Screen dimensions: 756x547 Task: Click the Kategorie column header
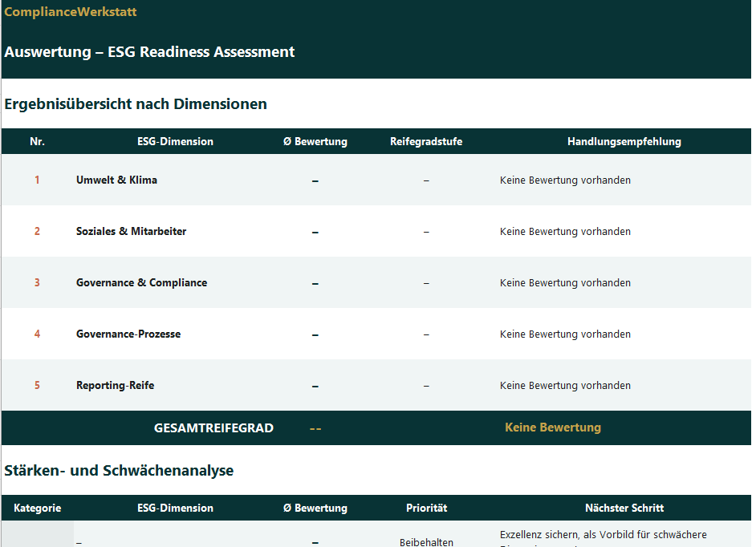(37, 509)
